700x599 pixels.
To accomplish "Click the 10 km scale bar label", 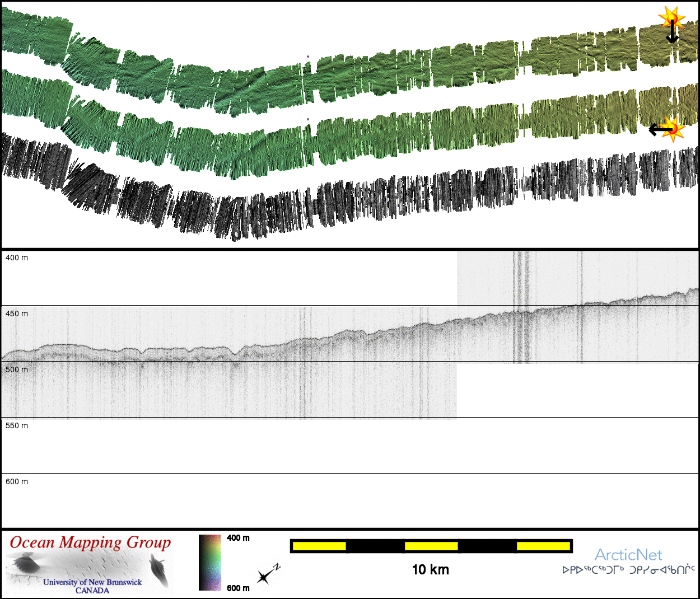I will coord(430,570).
